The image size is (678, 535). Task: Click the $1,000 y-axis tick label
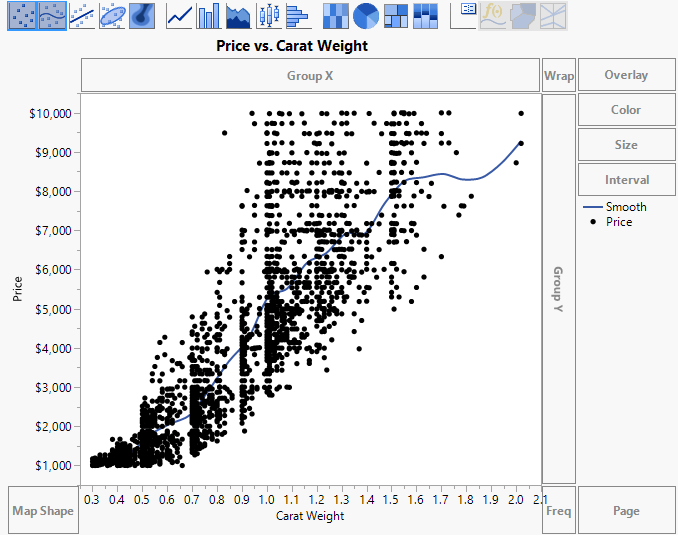pos(53,465)
